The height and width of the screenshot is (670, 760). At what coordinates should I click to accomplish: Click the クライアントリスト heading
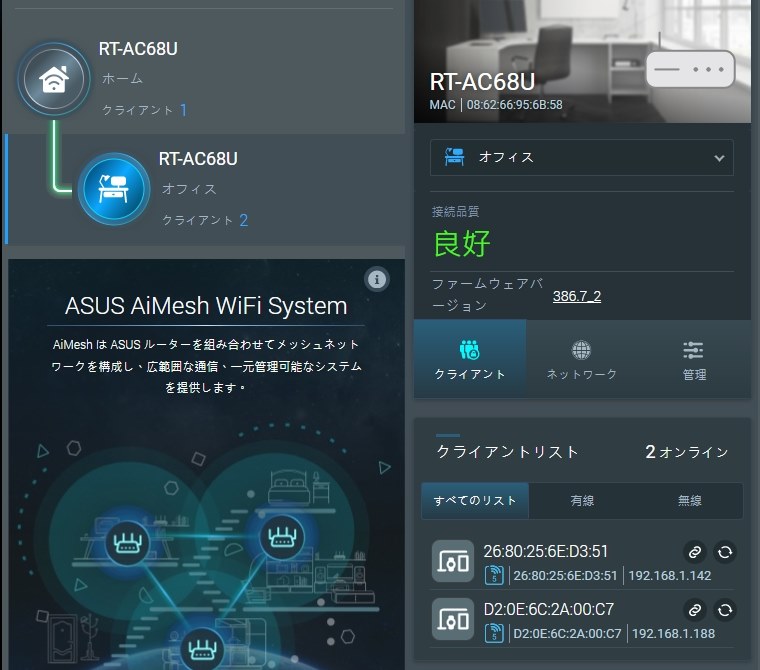507,452
